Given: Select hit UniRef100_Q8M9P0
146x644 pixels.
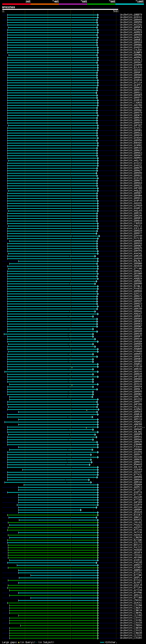Looking at the screenshot, I should [131, 510].
